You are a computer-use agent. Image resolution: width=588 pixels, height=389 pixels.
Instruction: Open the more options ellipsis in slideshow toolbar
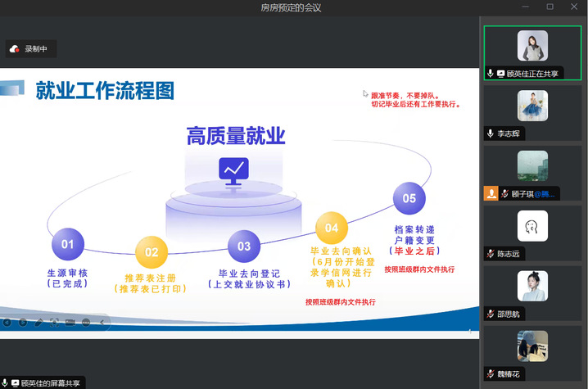tap(86, 322)
